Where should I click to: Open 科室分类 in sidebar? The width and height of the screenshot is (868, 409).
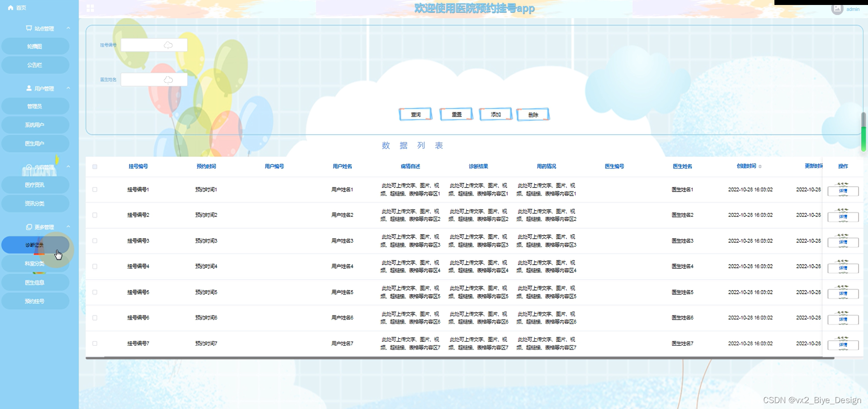(35, 263)
